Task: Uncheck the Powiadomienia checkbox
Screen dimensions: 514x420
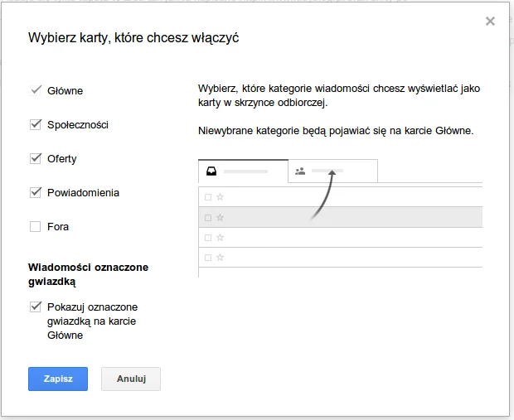Action: tap(36, 193)
